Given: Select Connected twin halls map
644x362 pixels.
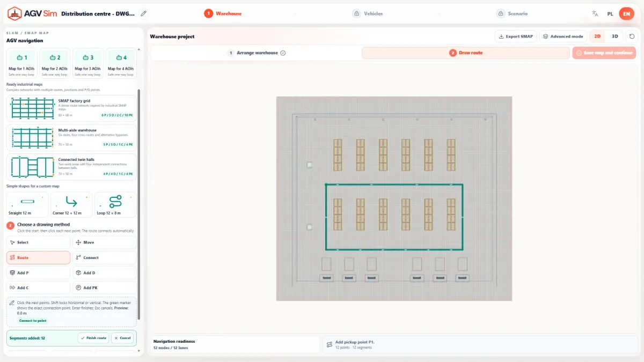Looking at the screenshot, I should [71, 167].
